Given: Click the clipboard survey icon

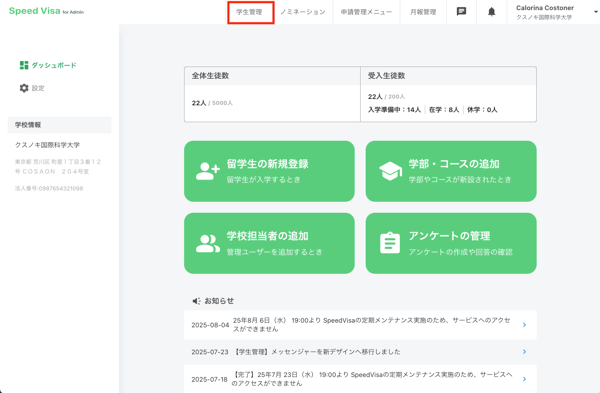Looking at the screenshot, I should [390, 243].
